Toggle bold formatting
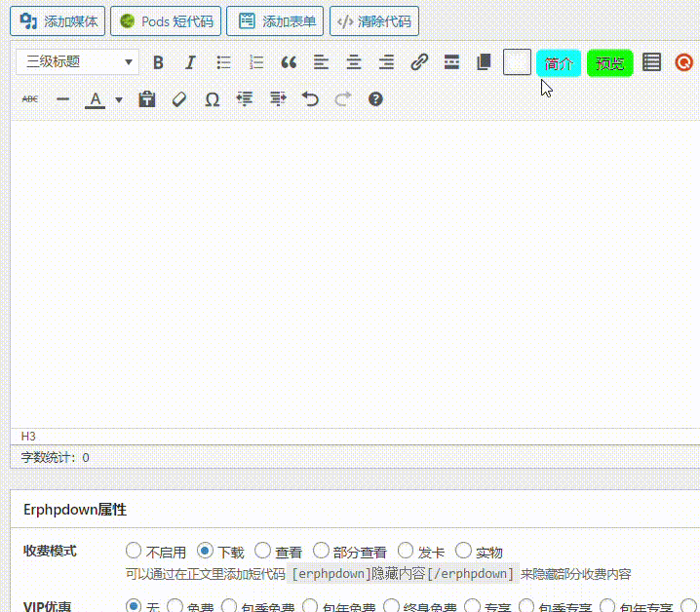 pyautogui.click(x=158, y=62)
